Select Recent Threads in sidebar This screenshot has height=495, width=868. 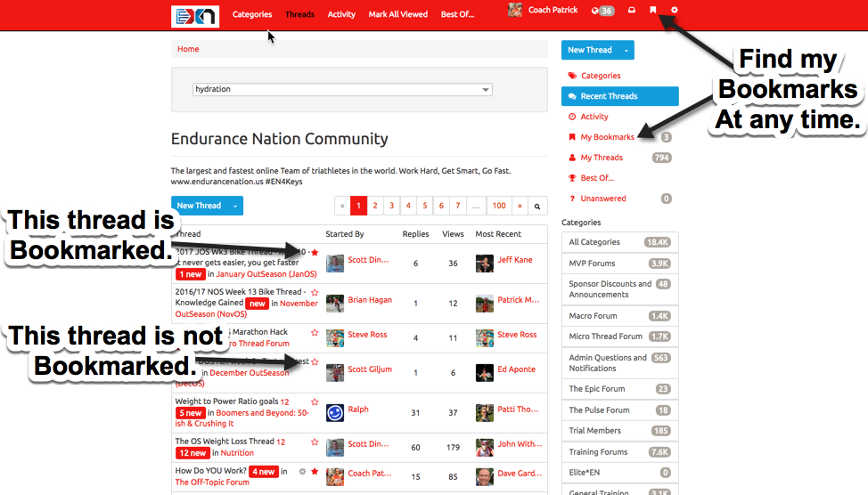620,96
